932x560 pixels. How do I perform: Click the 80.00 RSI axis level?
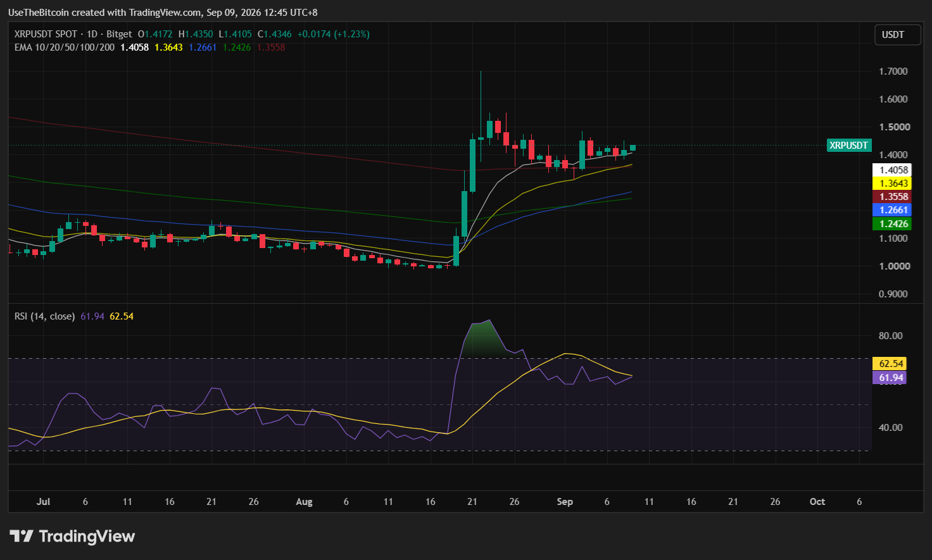(x=891, y=336)
